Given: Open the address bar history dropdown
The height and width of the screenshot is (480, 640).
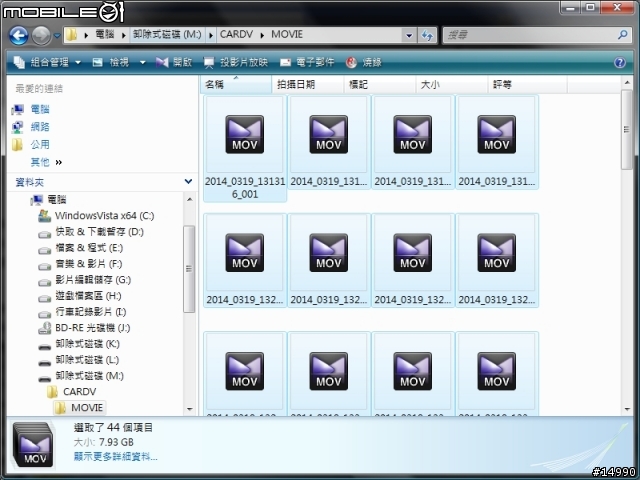Looking at the screenshot, I should click(x=409, y=36).
